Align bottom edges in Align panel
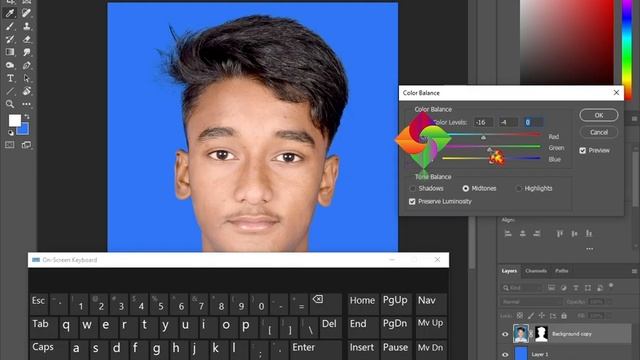The image size is (640, 360). [589, 233]
